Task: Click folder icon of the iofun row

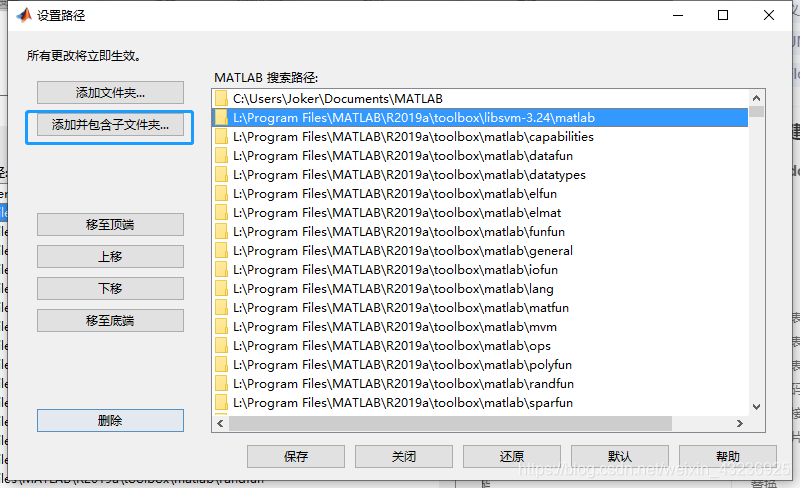Action: pyautogui.click(x=221, y=270)
